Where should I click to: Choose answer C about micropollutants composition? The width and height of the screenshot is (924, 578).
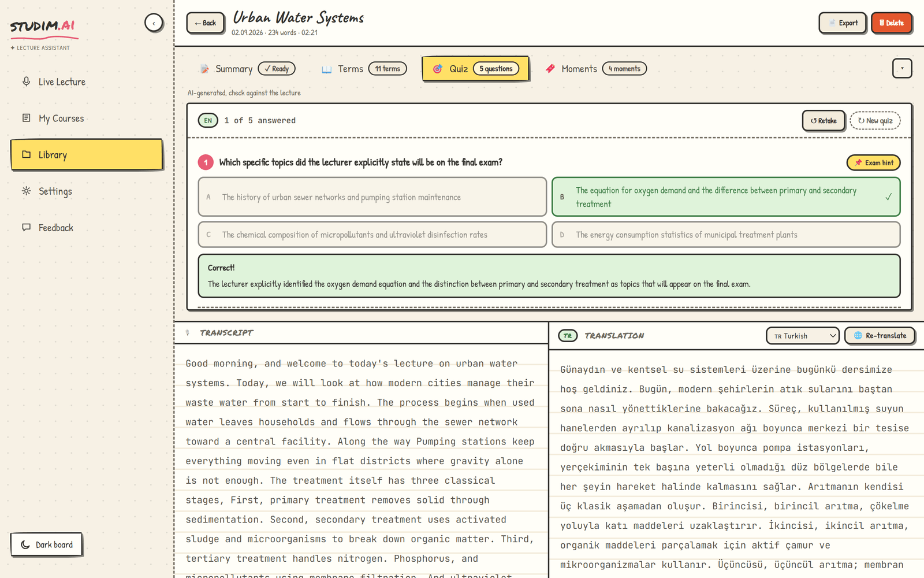coord(372,235)
